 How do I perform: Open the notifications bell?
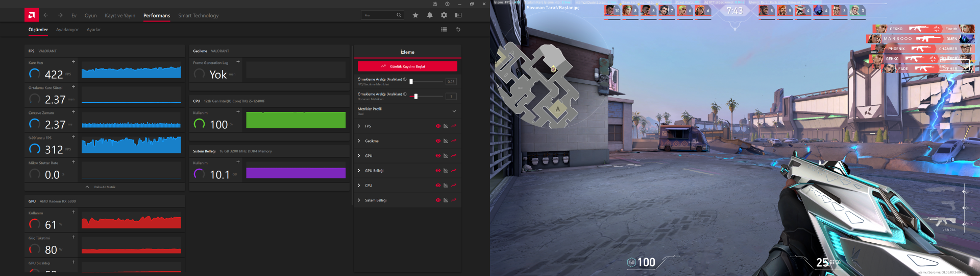430,15
